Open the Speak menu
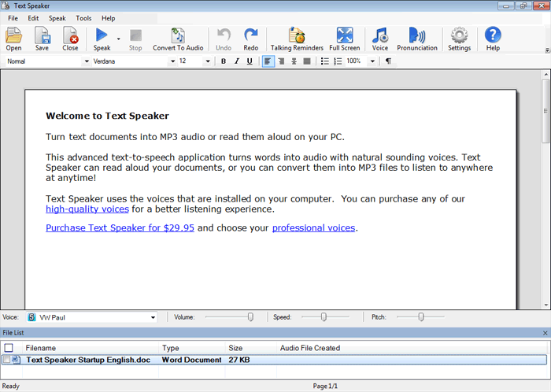This screenshot has height=392, width=551. point(57,17)
